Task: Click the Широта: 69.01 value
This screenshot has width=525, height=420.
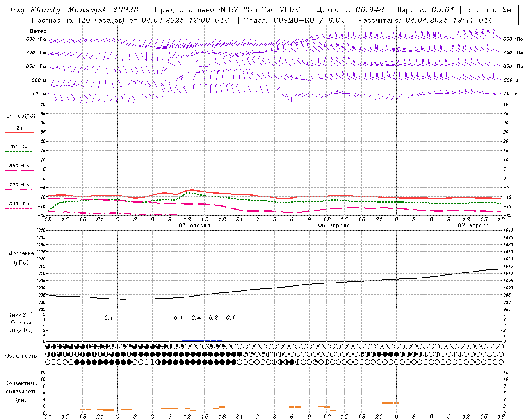Action: click(x=425, y=10)
